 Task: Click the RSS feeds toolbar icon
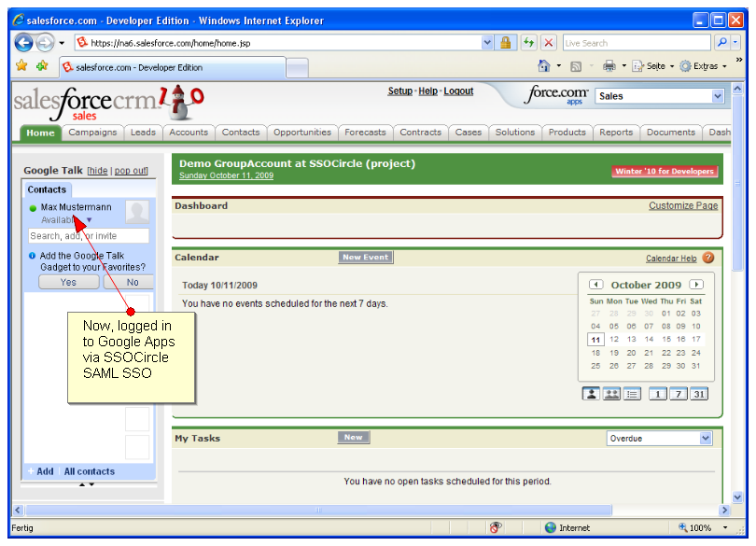coord(576,66)
